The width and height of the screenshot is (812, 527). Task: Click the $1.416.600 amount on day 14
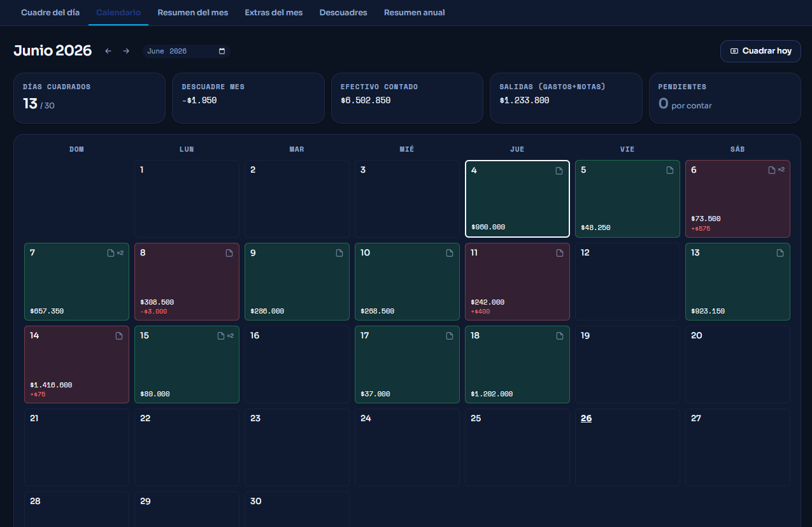pos(51,385)
